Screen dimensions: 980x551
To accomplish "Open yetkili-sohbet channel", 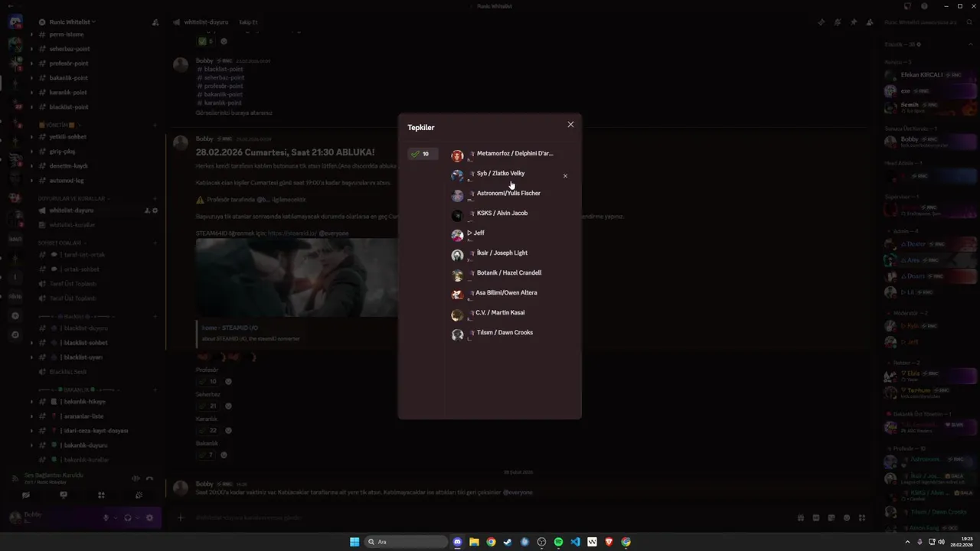I will [x=67, y=137].
